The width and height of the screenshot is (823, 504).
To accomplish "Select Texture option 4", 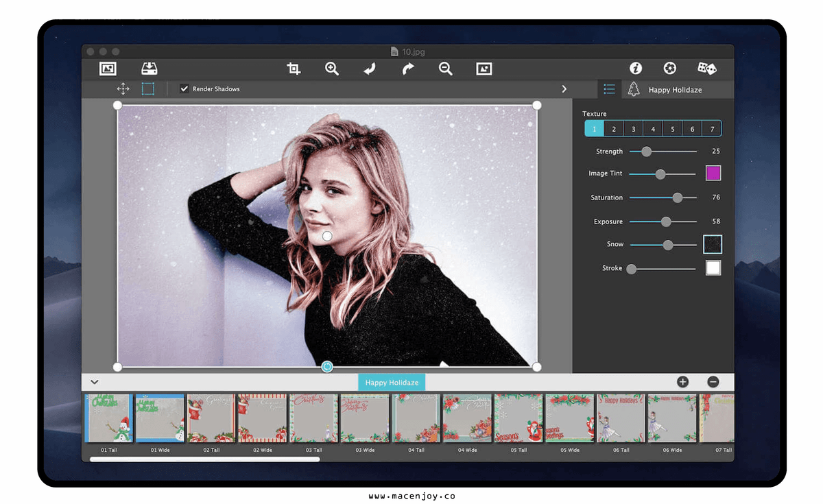I will coord(653,129).
